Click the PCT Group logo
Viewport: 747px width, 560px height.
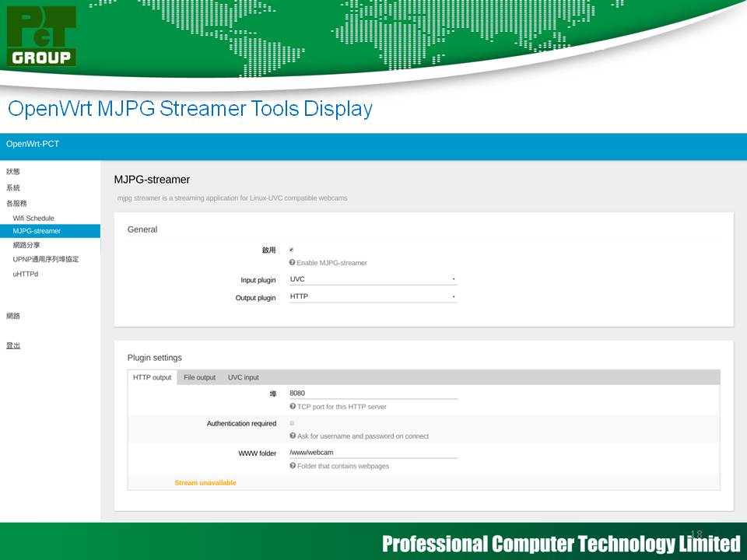pyautogui.click(x=42, y=36)
